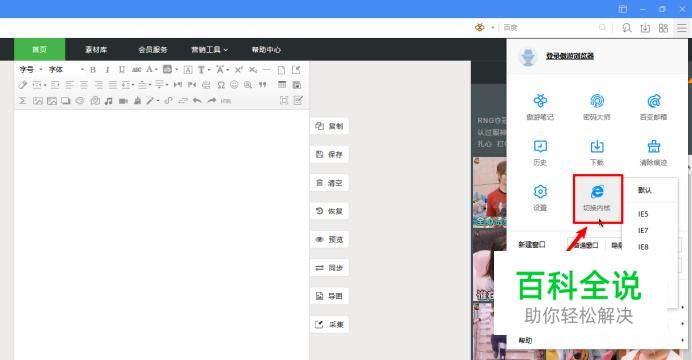Click the eraser clear-format icon
Image resolution: width=692 pixels, height=360 pixels.
[x=23, y=85]
